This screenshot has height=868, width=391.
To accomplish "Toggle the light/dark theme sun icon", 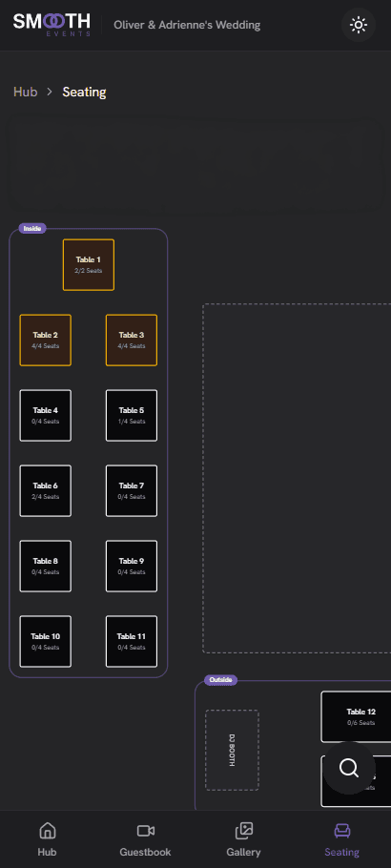I will pos(359,25).
